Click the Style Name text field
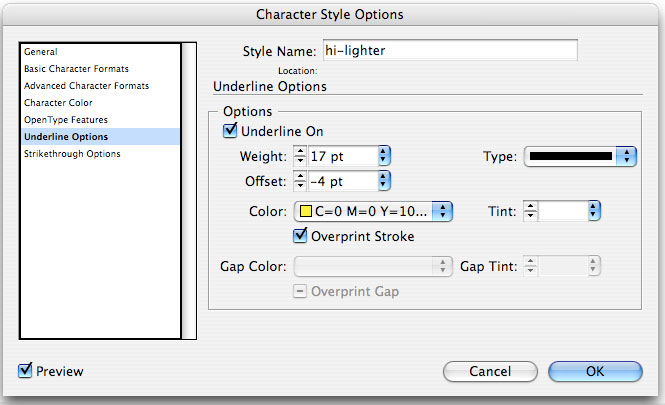This screenshot has height=405, width=665. click(x=450, y=50)
